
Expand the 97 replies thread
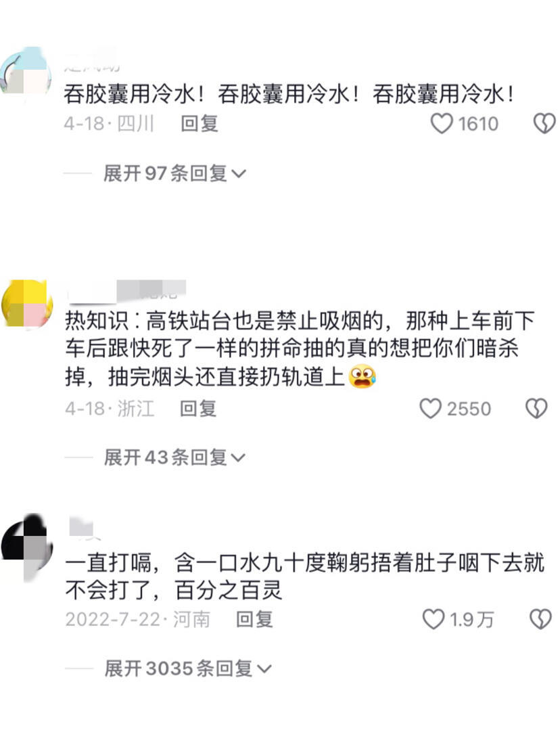pyautogui.click(x=174, y=173)
